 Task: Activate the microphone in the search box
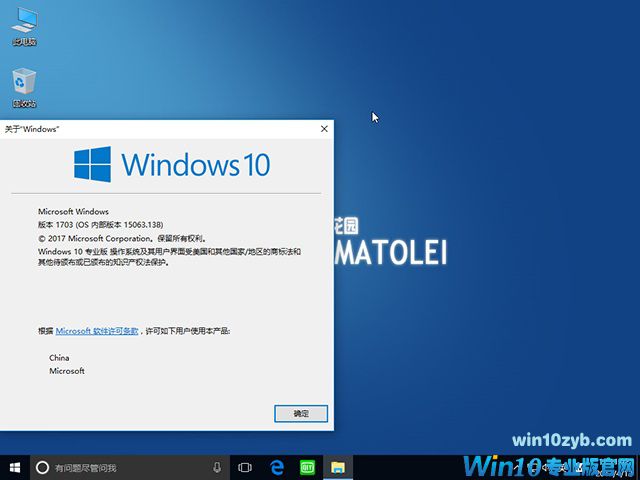pos(217,467)
